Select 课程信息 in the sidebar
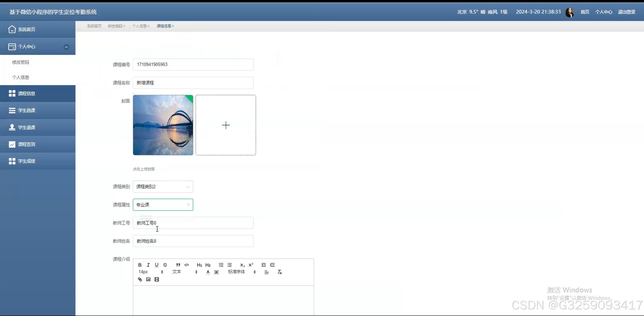The height and width of the screenshot is (316, 644). [x=38, y=94]
